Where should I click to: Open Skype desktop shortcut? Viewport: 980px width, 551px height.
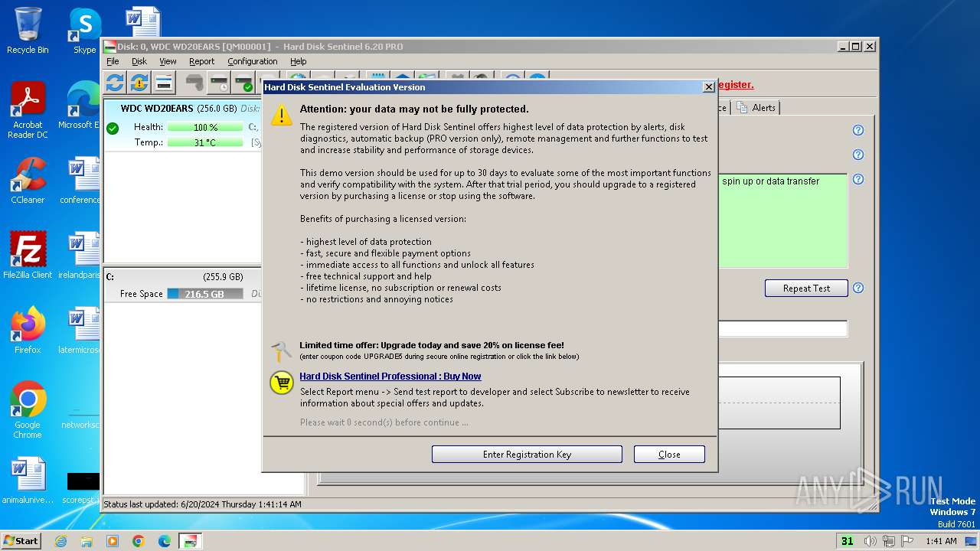(84, 31)
